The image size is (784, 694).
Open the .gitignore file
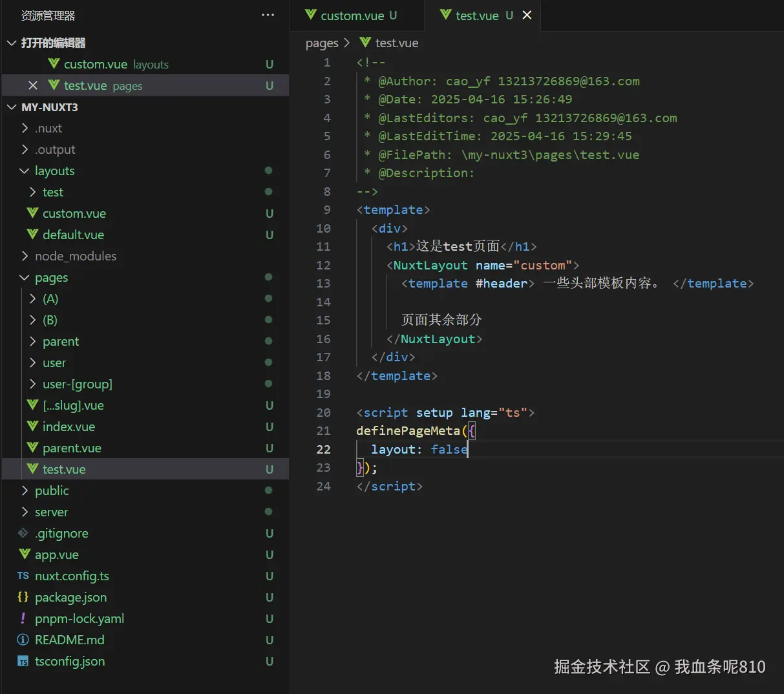145,533
